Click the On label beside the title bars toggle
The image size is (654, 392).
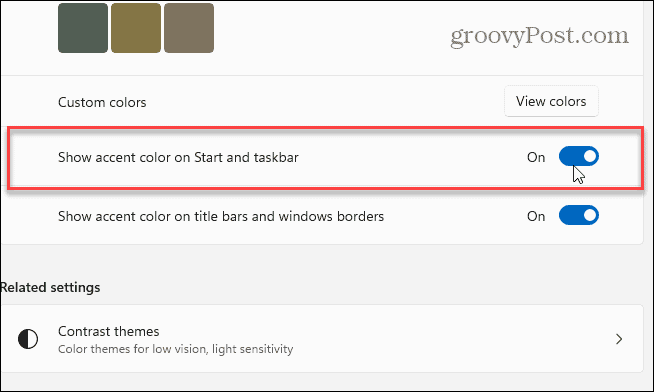pyautogui.click(x=536, y=216)
